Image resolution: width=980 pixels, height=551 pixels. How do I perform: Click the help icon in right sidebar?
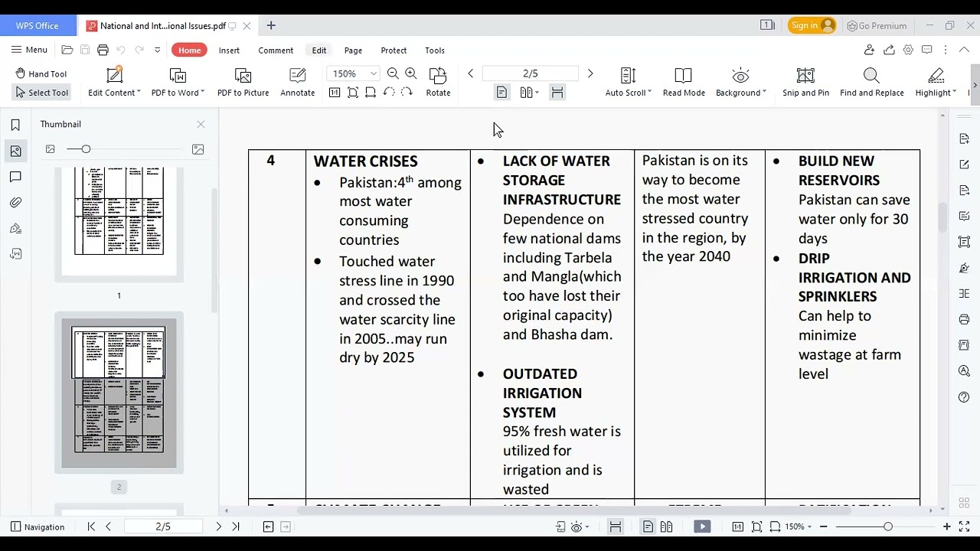[x=964, y=397]
